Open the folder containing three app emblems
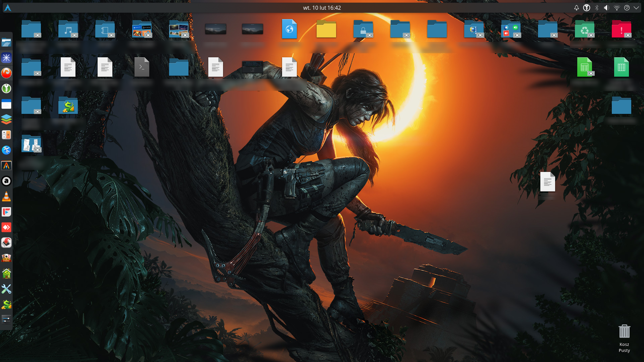 tap(511, 29)
